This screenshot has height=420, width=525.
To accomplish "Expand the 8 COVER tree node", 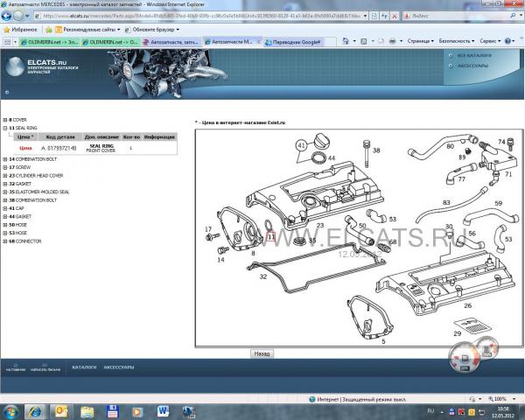I will coord(5,120).
